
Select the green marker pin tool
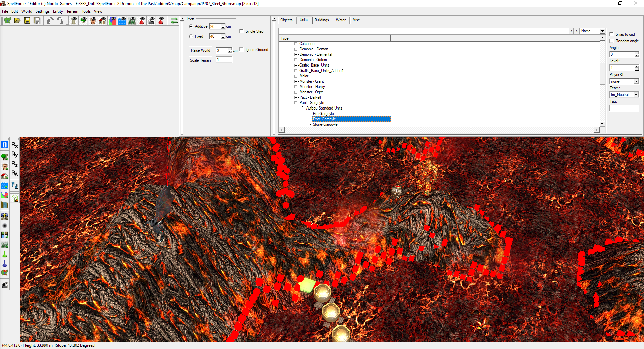5,254
